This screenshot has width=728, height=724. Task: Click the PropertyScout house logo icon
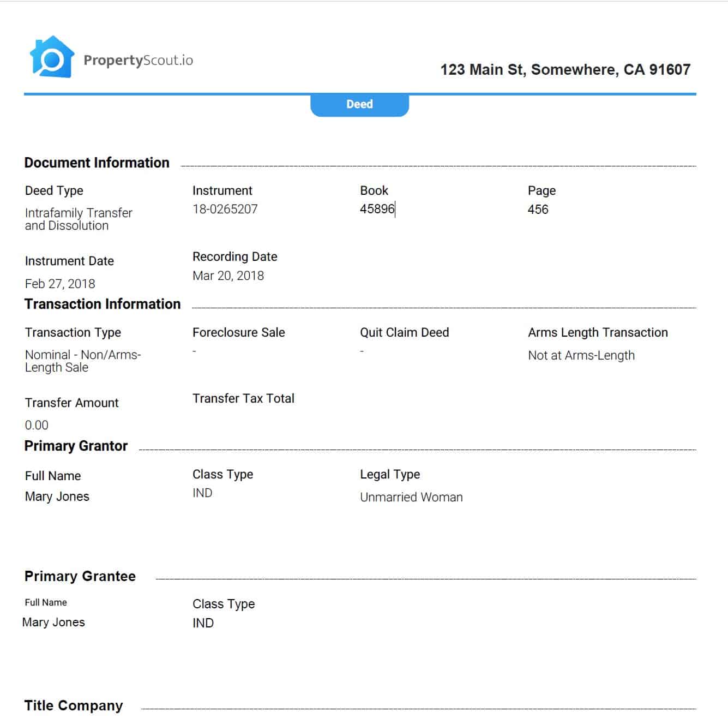click(x=51, y=57)
